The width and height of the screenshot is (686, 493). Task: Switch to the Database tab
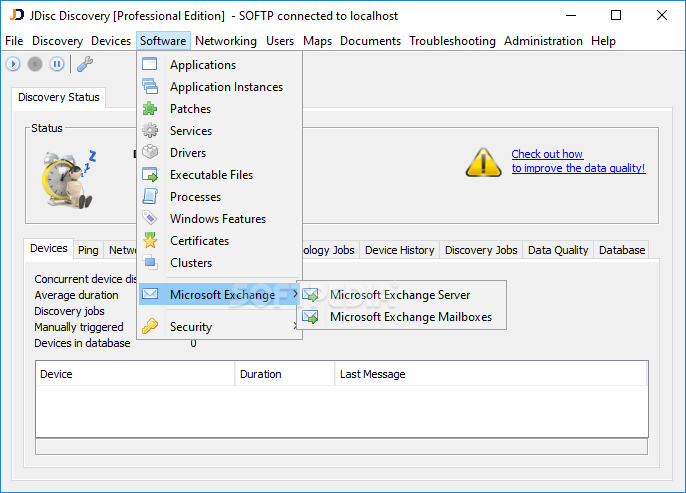click(622, 250)
